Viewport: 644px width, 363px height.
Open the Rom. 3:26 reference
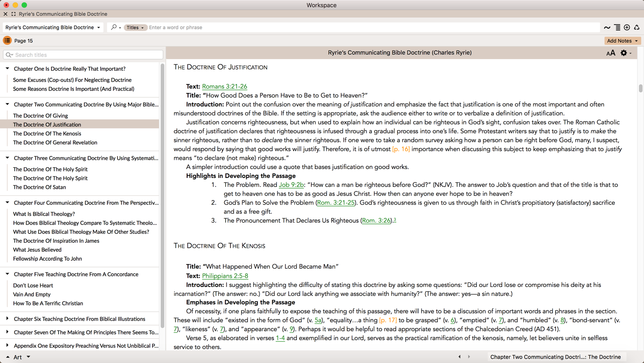[x=376, y=221]
